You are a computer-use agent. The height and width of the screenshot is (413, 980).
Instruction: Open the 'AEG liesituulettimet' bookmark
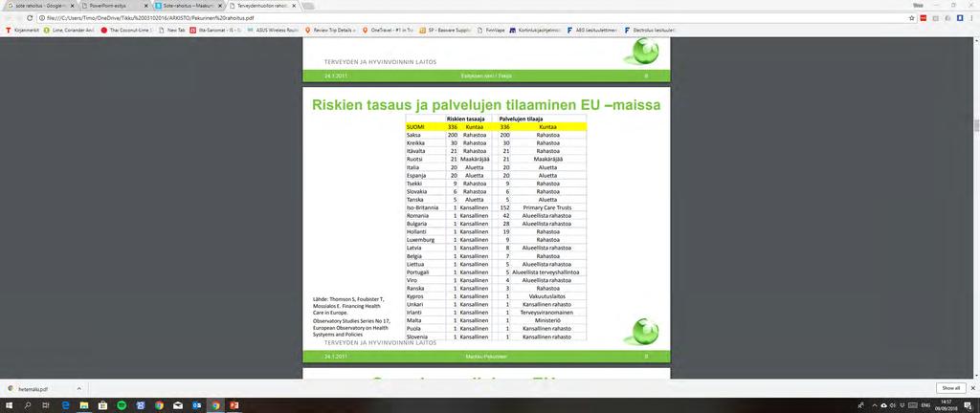click(593, 30)
